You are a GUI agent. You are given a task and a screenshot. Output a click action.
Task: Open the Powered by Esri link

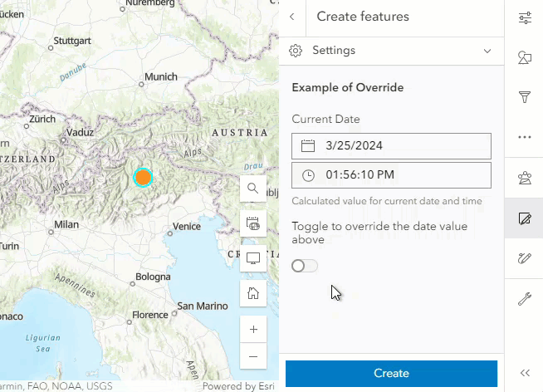240,386
